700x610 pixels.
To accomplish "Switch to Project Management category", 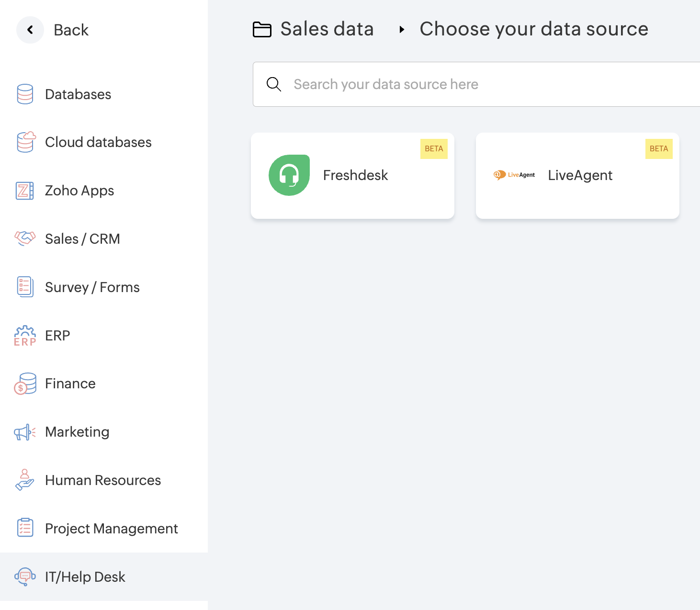I will tap(111, 529).
